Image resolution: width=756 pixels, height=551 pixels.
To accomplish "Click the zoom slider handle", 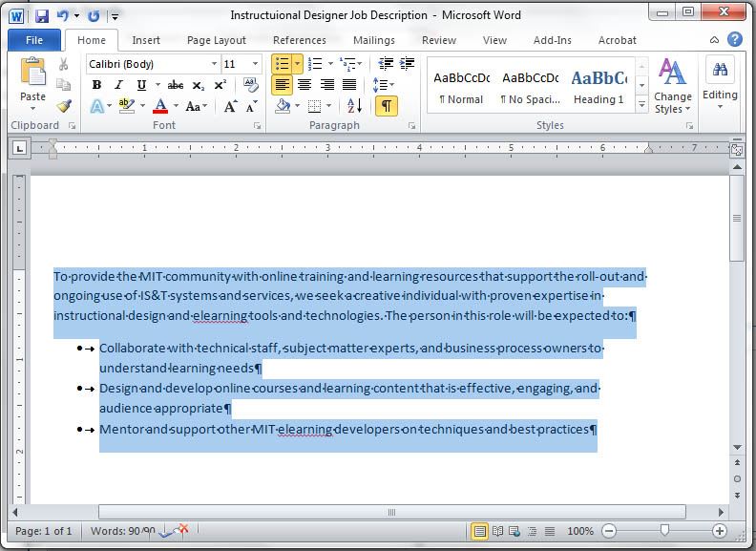I will (664, 531).
